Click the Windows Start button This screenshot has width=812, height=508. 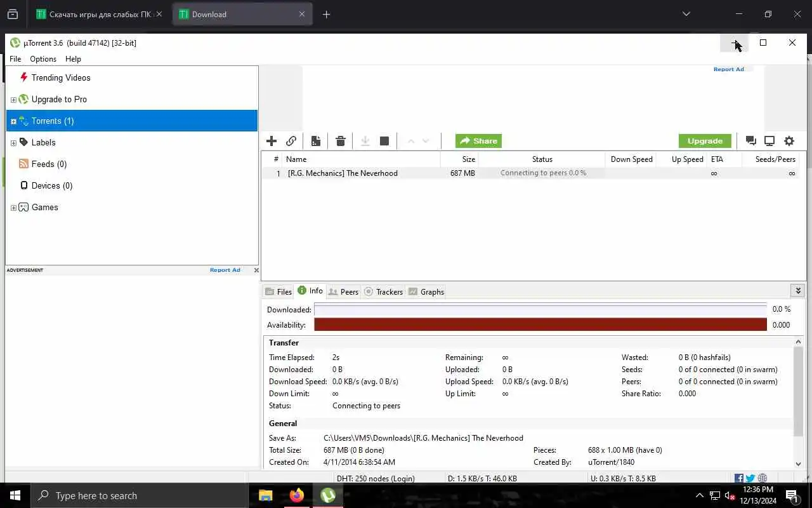tap(15, 495)
